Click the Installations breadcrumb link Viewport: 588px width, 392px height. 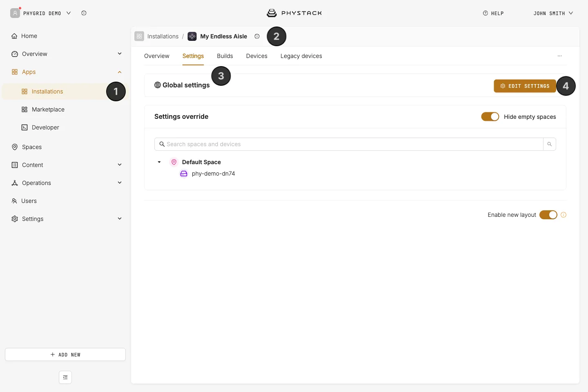163,36
